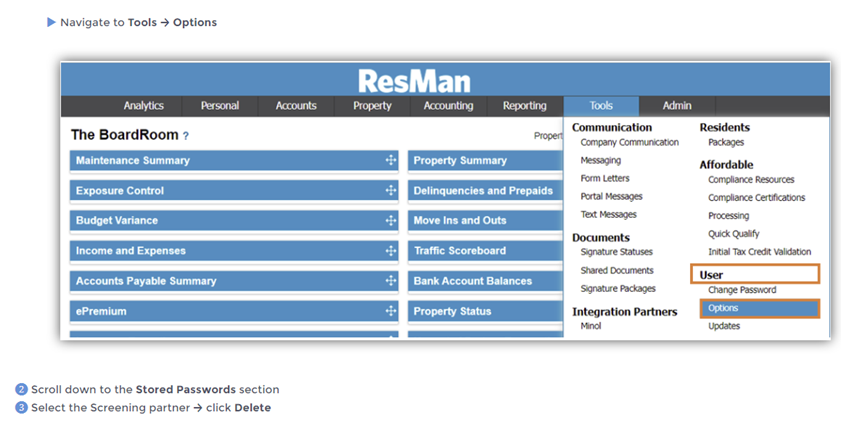
Task: Select Options under User
Action: (x=760, y=308)
